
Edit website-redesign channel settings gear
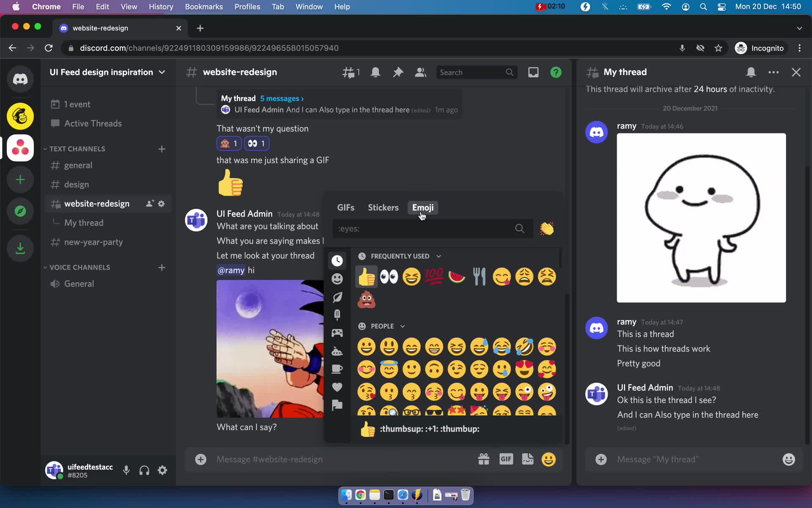point(161,204)
